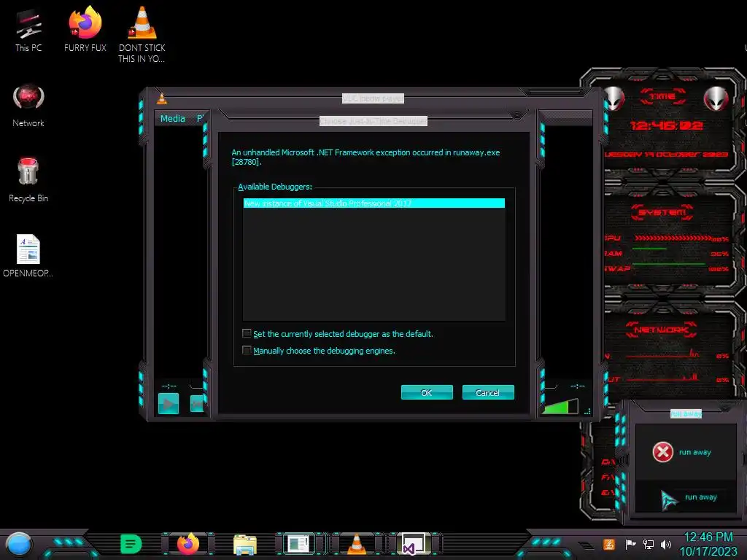Click red error icon in run away dialog
Viewport: 747px width, 560px height.
[x=662, y=452]
